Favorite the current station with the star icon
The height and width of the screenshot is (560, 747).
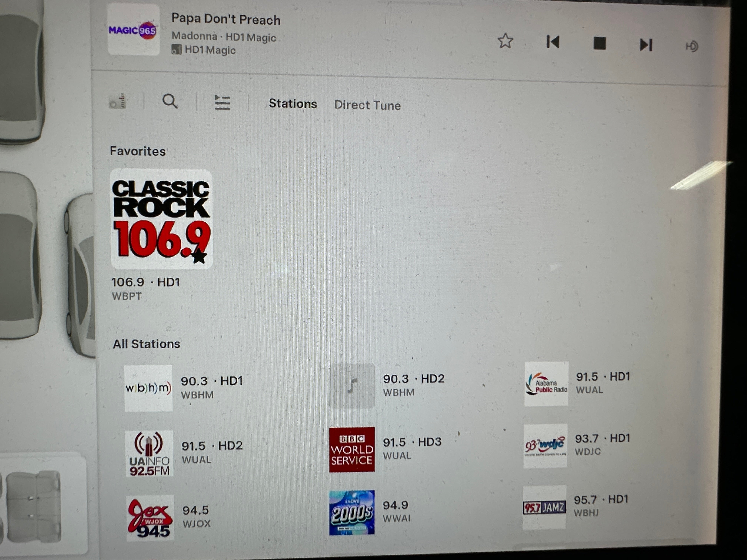point(505,41)
